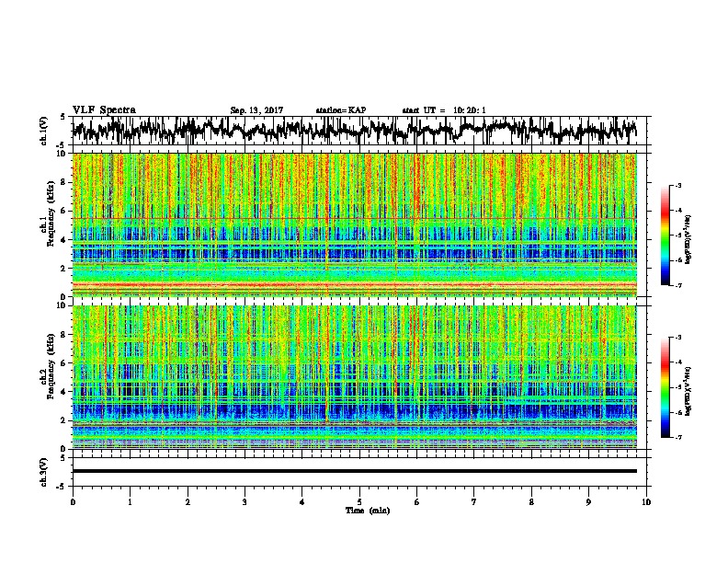
Task: Click the "VLF Spectra" plot title
Action: coord(104,110)
